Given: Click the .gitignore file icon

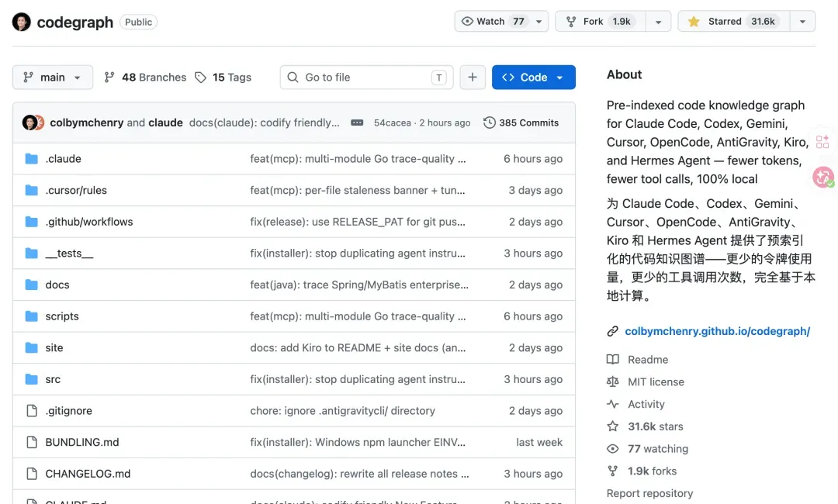Looking at the screenshot, I should click(32, 411).
